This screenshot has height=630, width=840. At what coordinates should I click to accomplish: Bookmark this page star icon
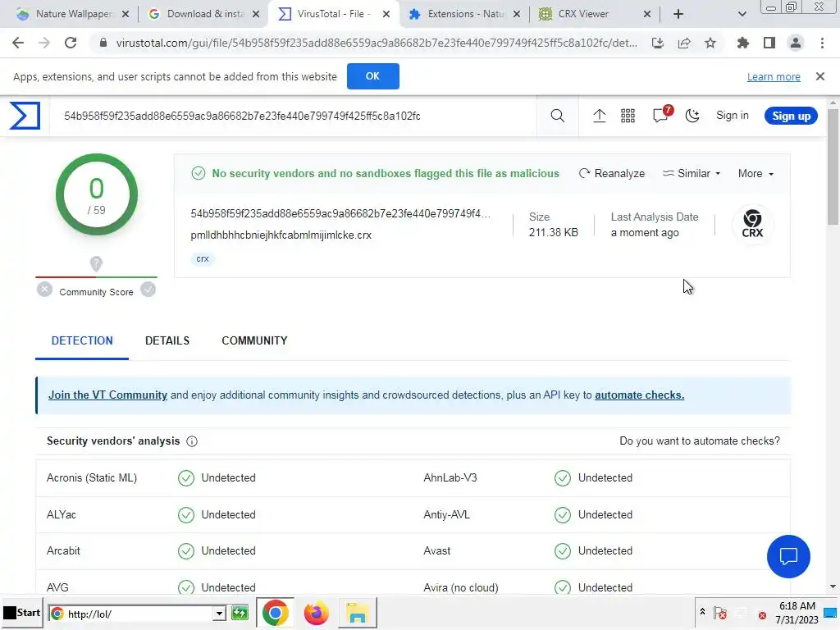coord(710,43)
